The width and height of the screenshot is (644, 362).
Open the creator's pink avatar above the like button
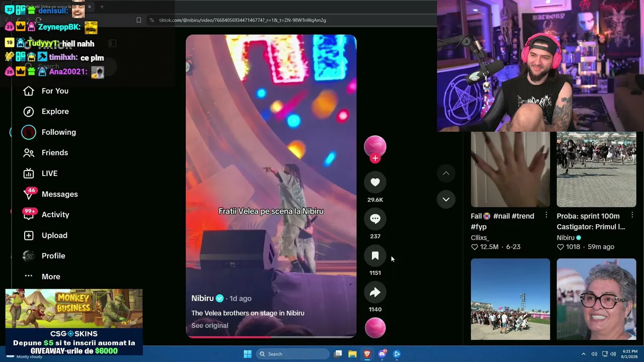(x=375, y=146)
